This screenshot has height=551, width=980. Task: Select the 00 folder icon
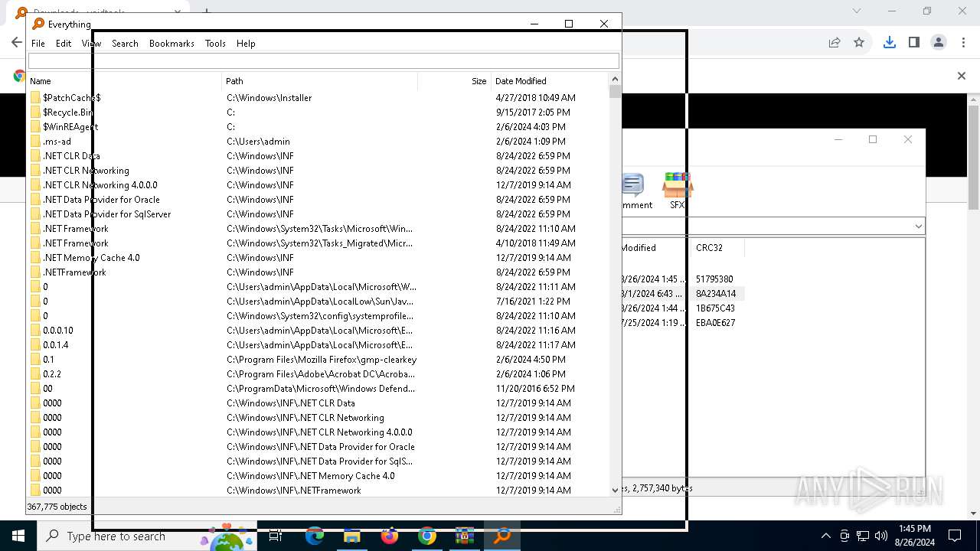[x=35, y=389]
